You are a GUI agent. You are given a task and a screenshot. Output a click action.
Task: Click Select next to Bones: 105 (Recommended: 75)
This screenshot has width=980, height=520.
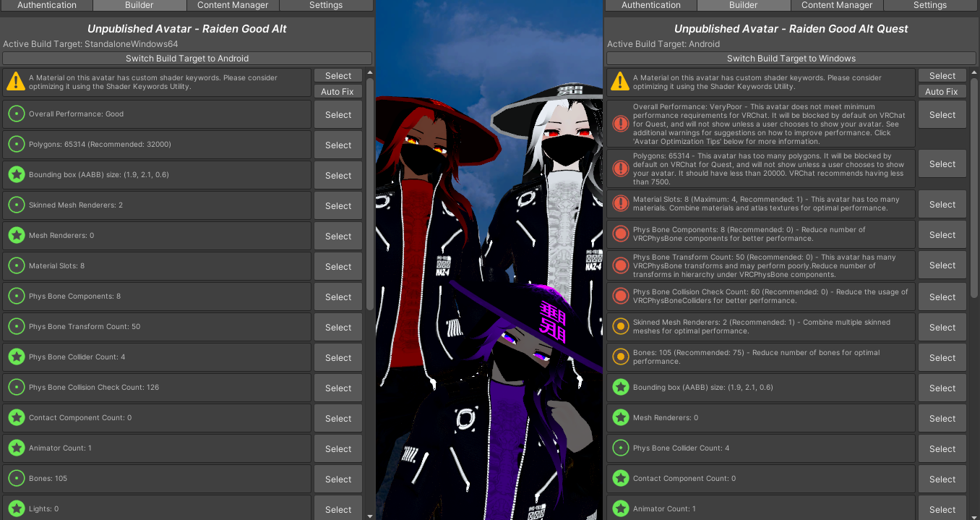942,357
